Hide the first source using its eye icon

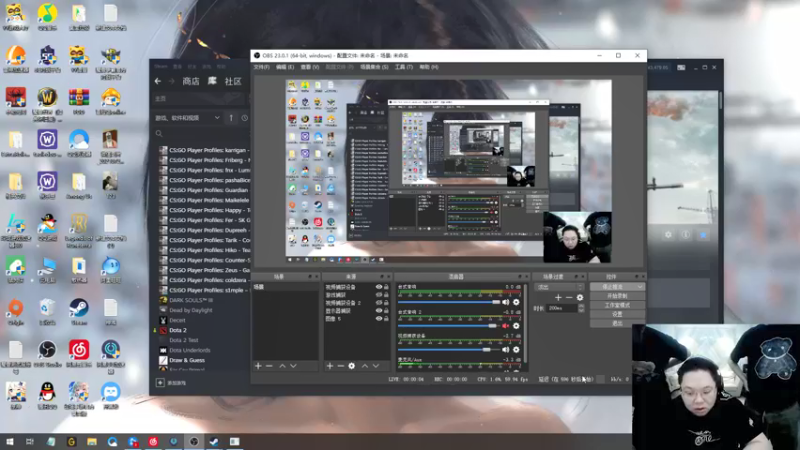coord(379,287)
